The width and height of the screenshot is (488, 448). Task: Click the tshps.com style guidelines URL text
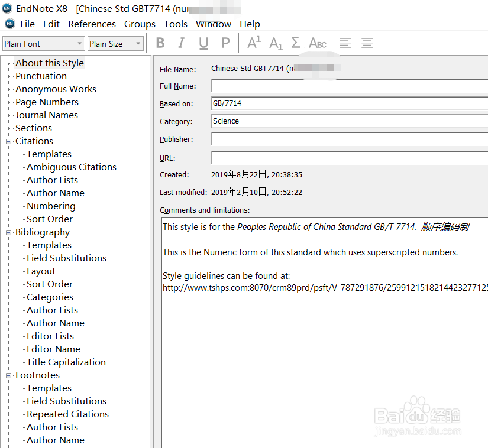click(325, 288)
